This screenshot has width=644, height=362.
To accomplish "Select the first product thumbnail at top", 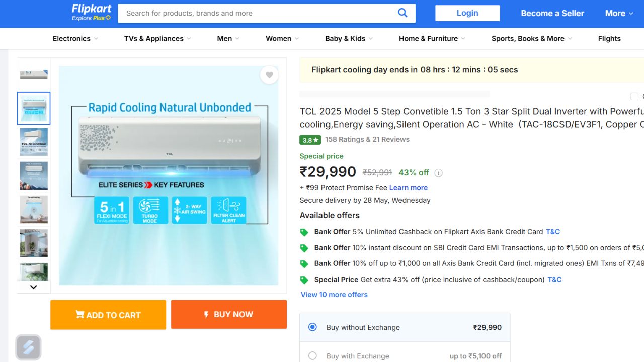I will (x=34, y=74).
